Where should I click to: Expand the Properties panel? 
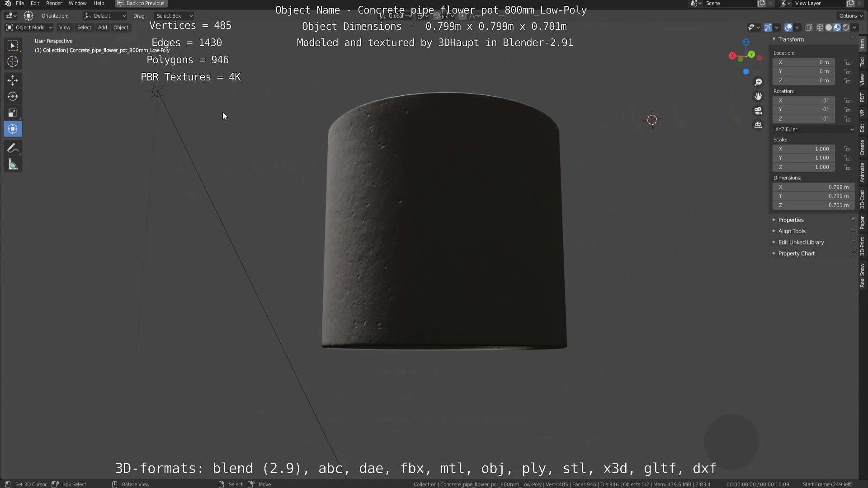pos(774,220)
